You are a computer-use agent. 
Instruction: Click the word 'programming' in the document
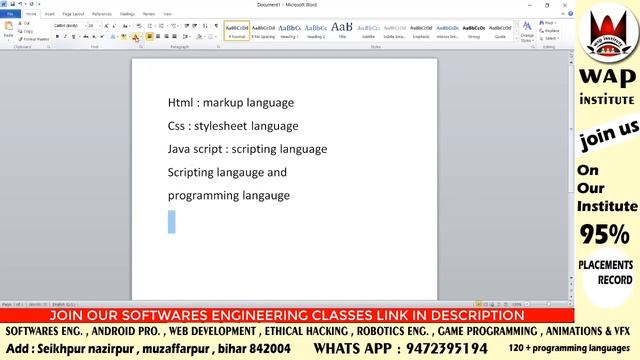(x=203, y=196)
